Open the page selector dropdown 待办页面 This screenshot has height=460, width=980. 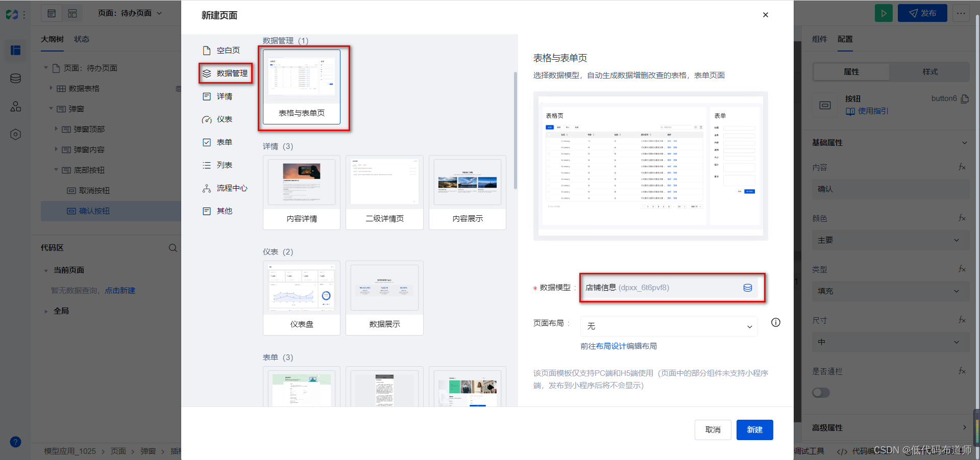tap(130, 13)
